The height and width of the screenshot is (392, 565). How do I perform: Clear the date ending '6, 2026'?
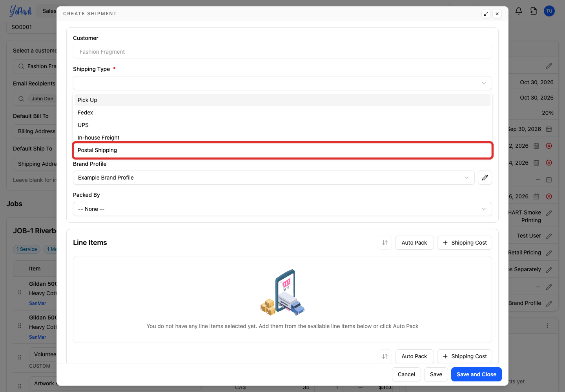(x=549, y=196)
